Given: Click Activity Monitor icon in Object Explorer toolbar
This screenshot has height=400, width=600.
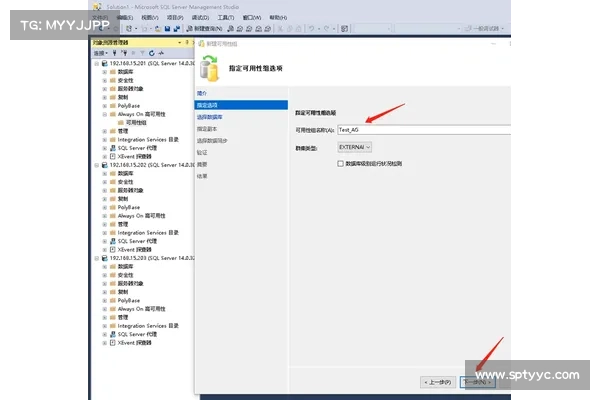Looking at the screenshot, I should [x=161, y=53].
